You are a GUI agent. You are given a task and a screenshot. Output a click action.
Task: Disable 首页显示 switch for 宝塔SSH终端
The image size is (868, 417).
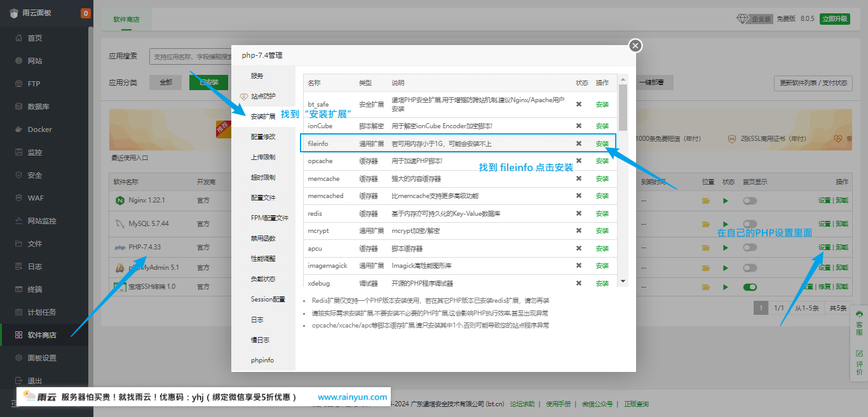click(x=750, y=287)
